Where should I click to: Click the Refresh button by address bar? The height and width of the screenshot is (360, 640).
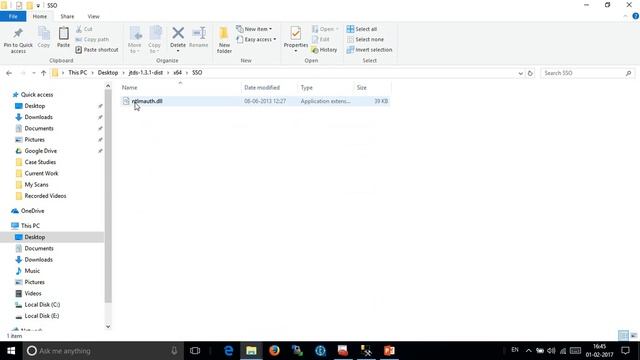(x=530, y=73)
